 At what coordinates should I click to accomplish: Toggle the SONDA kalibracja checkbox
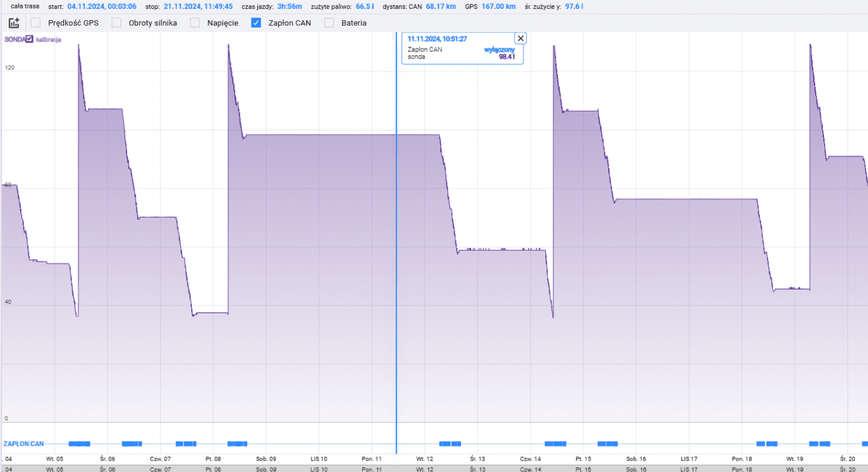click(30, 39)
